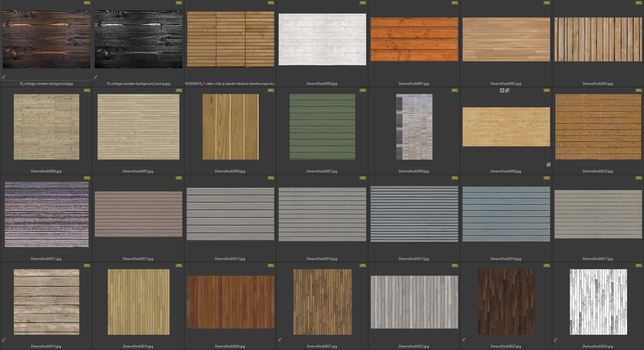The height and width of the screenshot is (350, 644).
Task: Click the JPG badge on the DerevoDosk0007 tile
Action: (362, 91)
